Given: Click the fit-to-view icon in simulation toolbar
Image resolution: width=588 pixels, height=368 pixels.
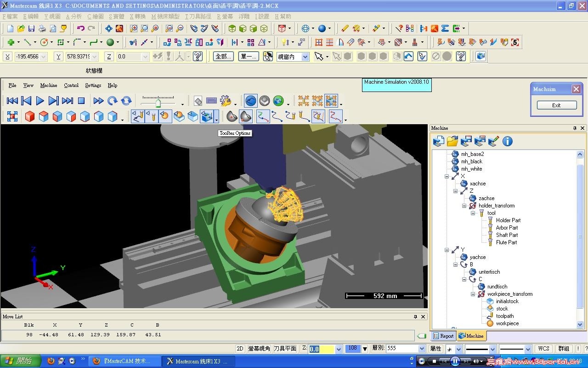Looking at the screenshot, I should click(x=12, y=116).
